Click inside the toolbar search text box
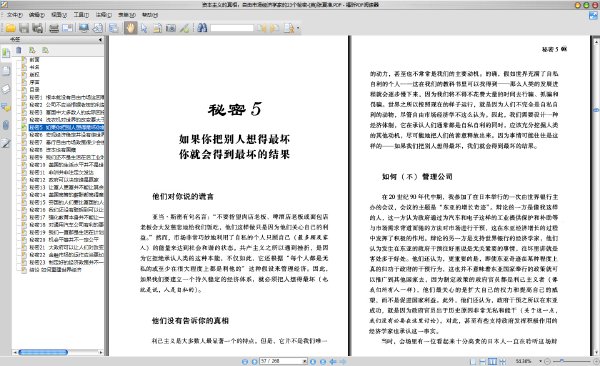 click(232, 28)
